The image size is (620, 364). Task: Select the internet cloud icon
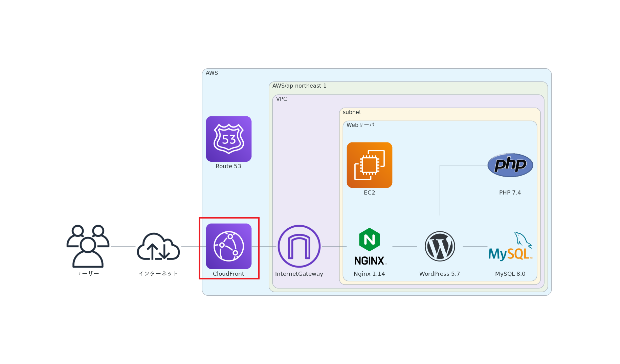[x=158, y=246]
